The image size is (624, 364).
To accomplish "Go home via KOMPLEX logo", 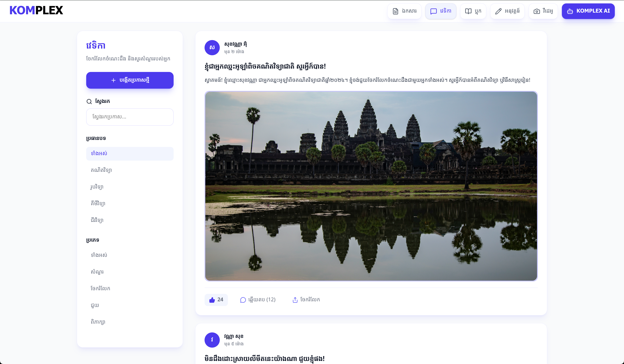I will coord(36,10).
